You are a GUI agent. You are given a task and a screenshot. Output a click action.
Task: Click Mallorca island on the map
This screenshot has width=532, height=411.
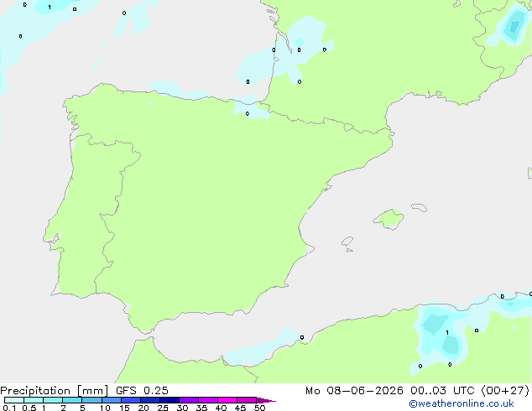click(x=389, y=219)
